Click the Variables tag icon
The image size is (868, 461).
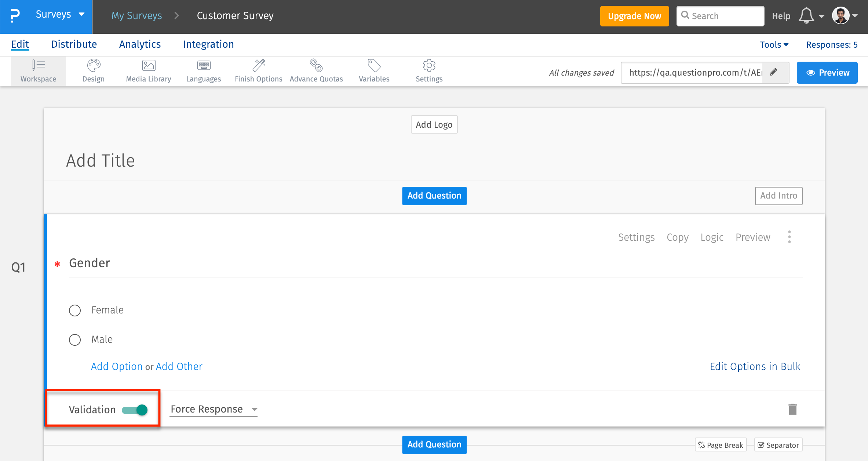point(374,66)
